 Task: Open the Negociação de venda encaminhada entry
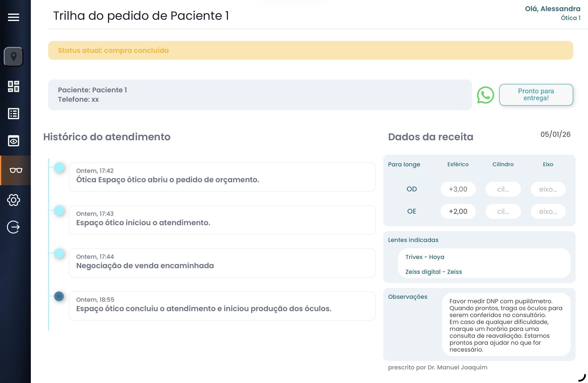pyautogui.click(x=222, y=263)
